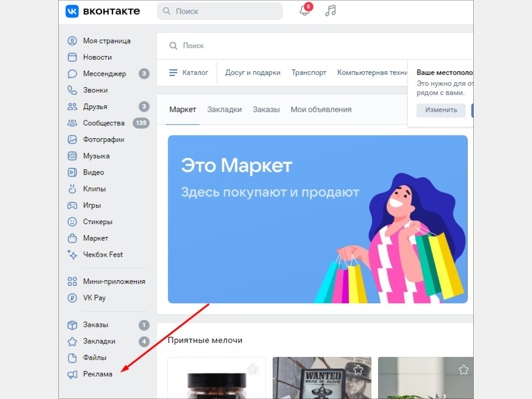Click the My Page profile icon
Screen dimensions: 532x399
[x=72, y=41]
